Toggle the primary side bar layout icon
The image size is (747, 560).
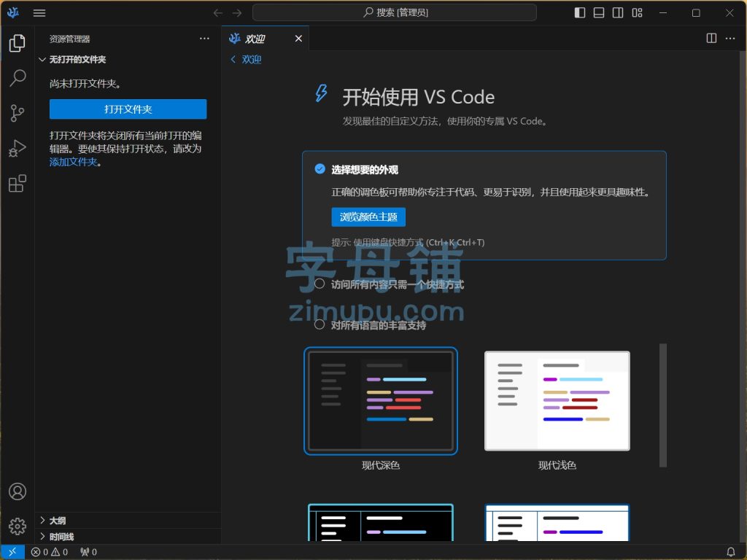(580, 13)
